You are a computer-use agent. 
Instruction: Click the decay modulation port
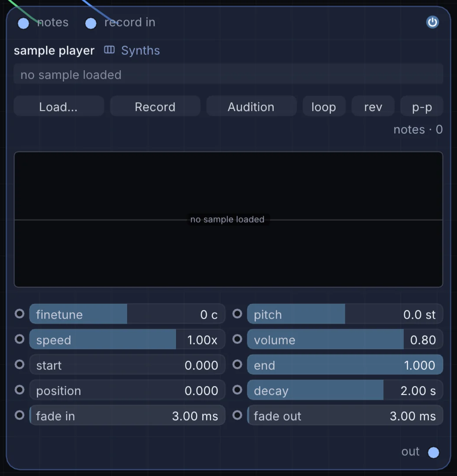tap(237, 389)
